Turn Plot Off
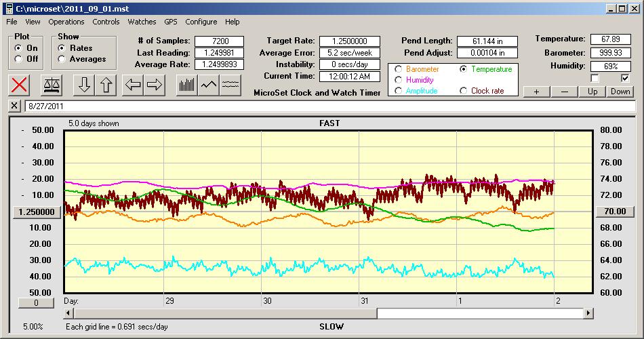The height and width of the screenshot is (339, 644). (x=18, y=59)
